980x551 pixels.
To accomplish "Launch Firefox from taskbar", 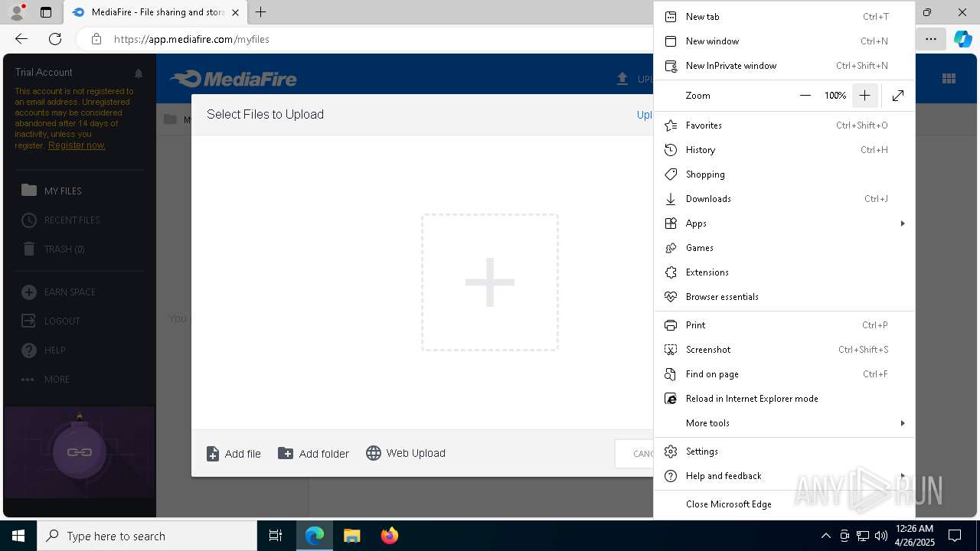I will point(389,536).
